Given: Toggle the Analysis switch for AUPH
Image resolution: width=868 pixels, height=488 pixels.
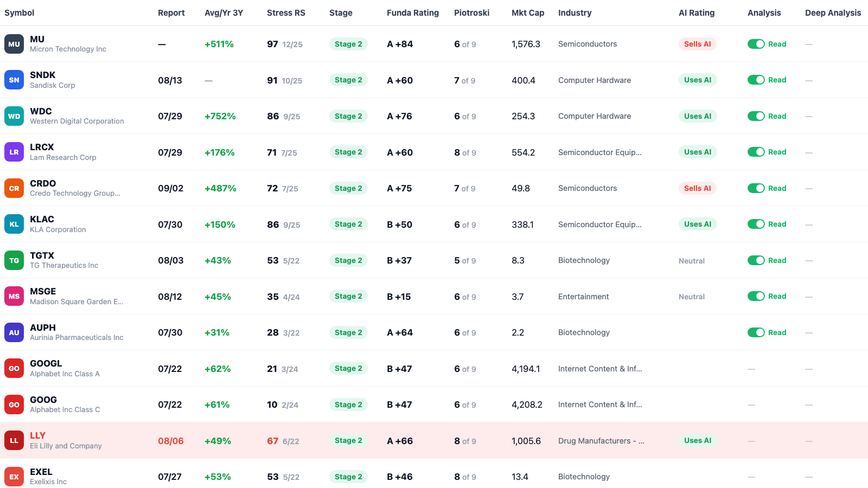Looking at the screenshot, I should point(756,332).
